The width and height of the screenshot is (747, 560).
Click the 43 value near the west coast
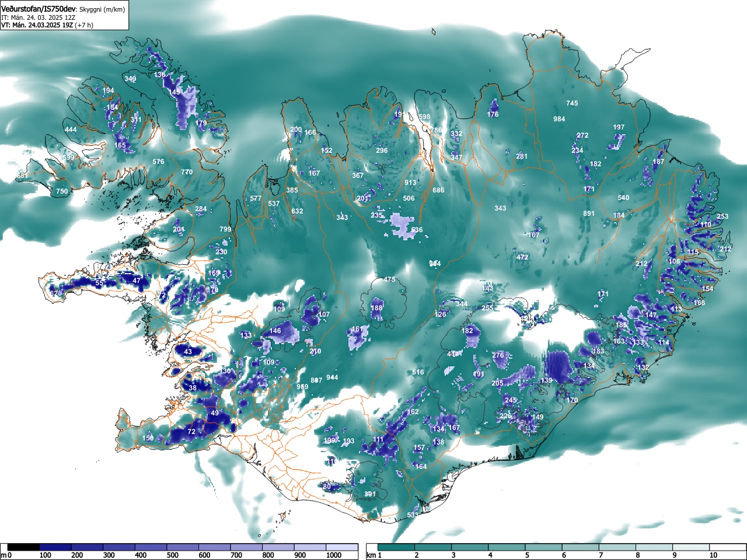coord(188,352)
